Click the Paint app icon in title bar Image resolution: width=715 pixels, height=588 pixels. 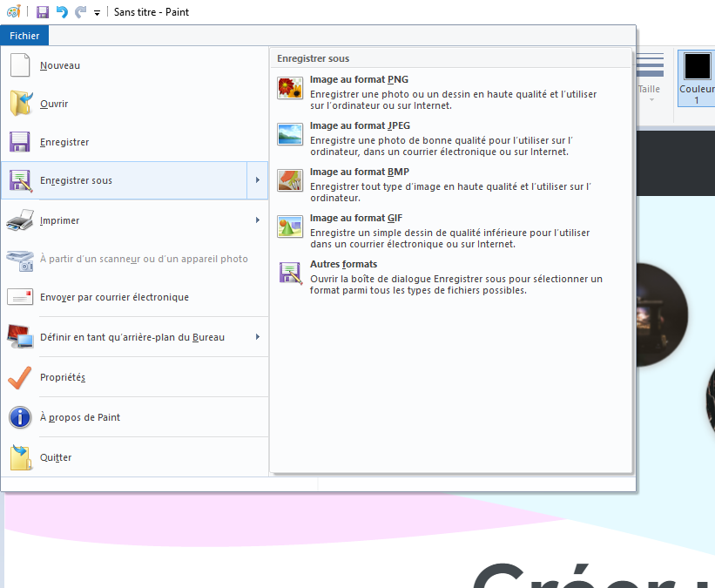tap(14, 11)
